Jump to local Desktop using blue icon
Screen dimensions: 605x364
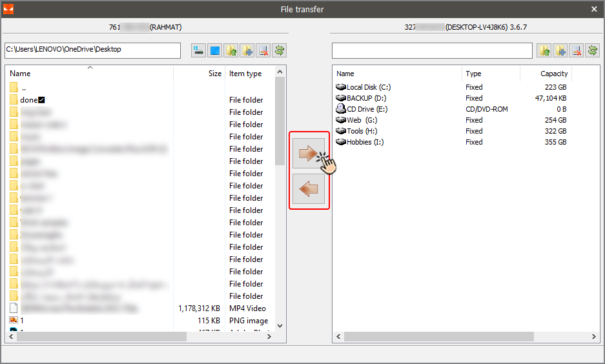coord(214,50)
